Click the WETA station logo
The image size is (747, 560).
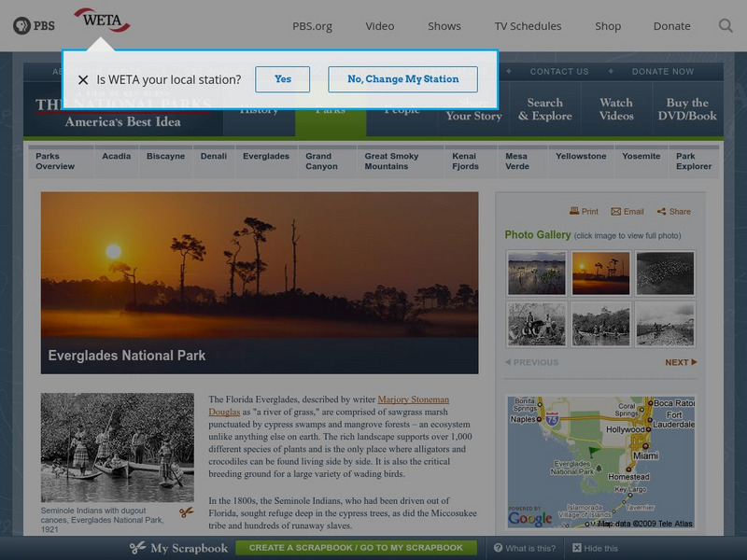pyautogui.click(x=102, y=21)
